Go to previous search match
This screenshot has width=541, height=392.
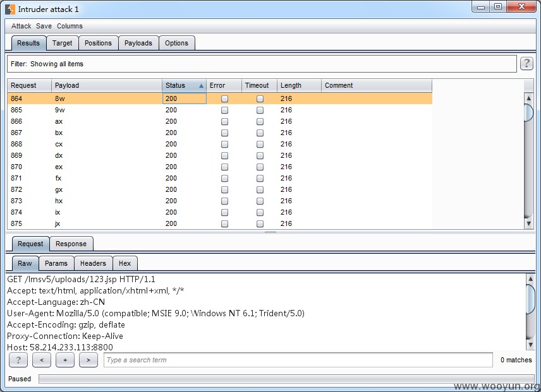click(x=42, y=360)
